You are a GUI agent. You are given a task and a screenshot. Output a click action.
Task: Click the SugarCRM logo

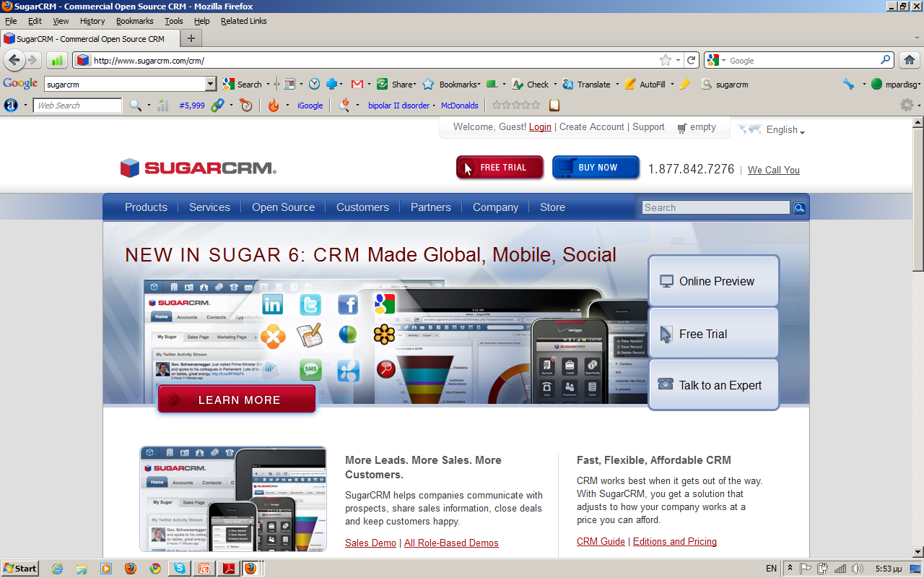click(199, 168)
